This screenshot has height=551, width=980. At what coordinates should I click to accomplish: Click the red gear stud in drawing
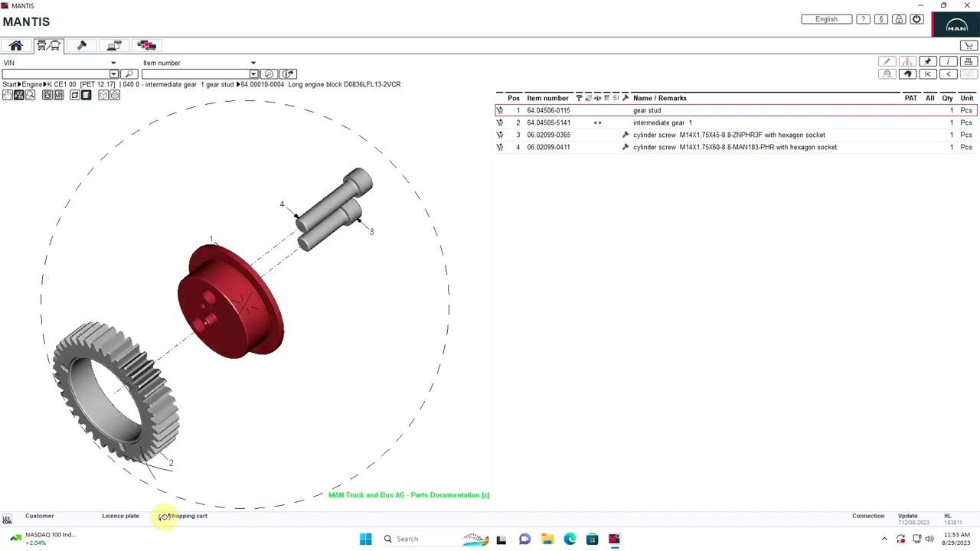[x=230, y=301]
